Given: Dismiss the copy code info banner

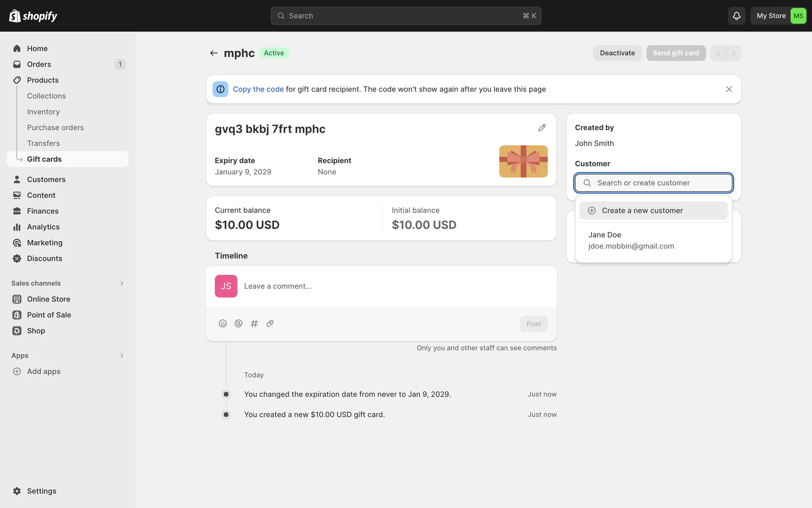Looking at the screenshot, I should click(729, 89).
